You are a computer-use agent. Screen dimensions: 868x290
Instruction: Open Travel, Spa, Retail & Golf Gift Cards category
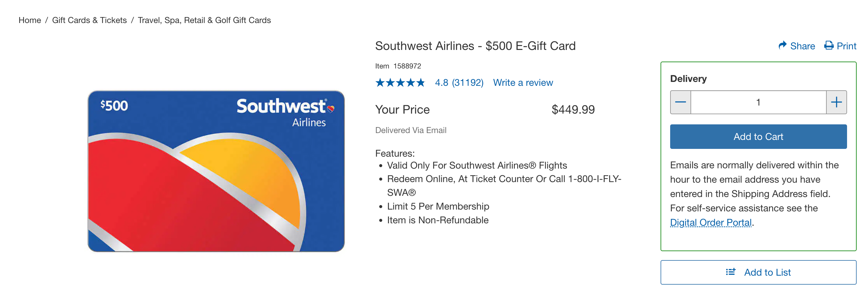point(204,20)
